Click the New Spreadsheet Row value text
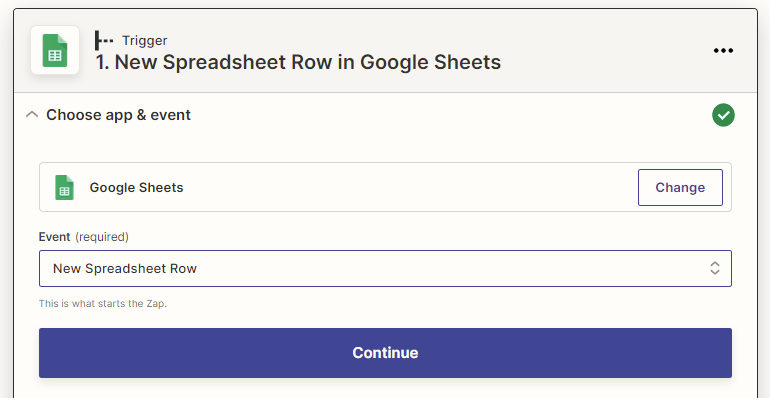The width and height of the screenshot is (770, 398). [125, 268]
